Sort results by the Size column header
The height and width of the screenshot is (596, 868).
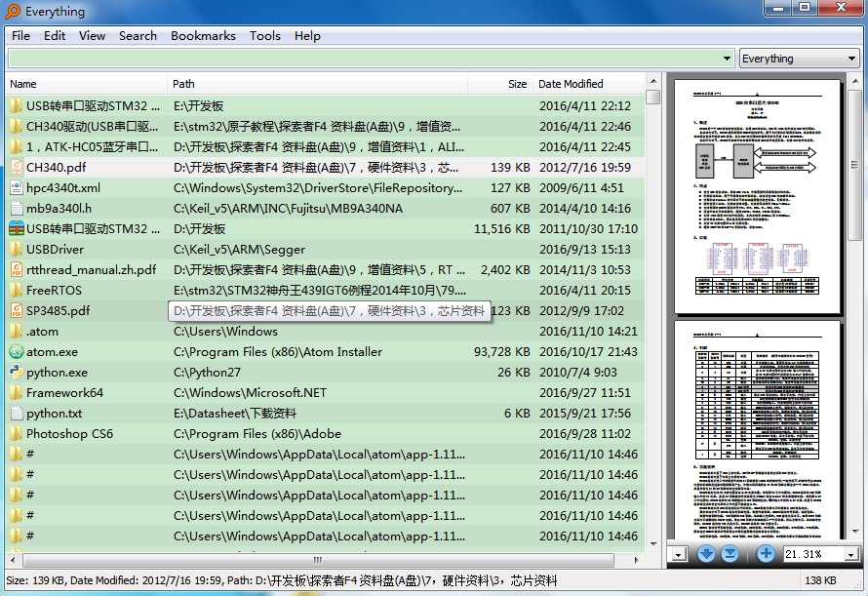click(x=500, y=84)
